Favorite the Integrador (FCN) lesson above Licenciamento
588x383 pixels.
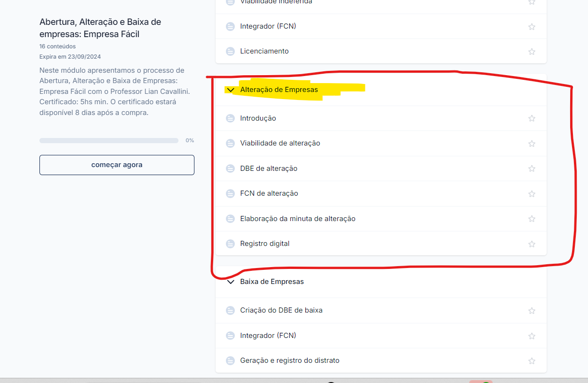pyautogui.click(x=532, y=27)
